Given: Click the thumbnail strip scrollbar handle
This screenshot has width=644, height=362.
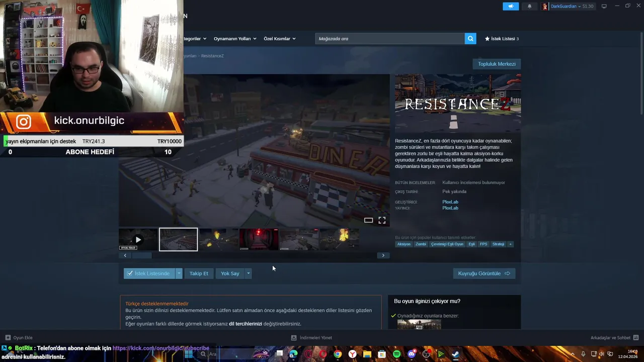Looking at the screenshot, I should click(142, 255).
